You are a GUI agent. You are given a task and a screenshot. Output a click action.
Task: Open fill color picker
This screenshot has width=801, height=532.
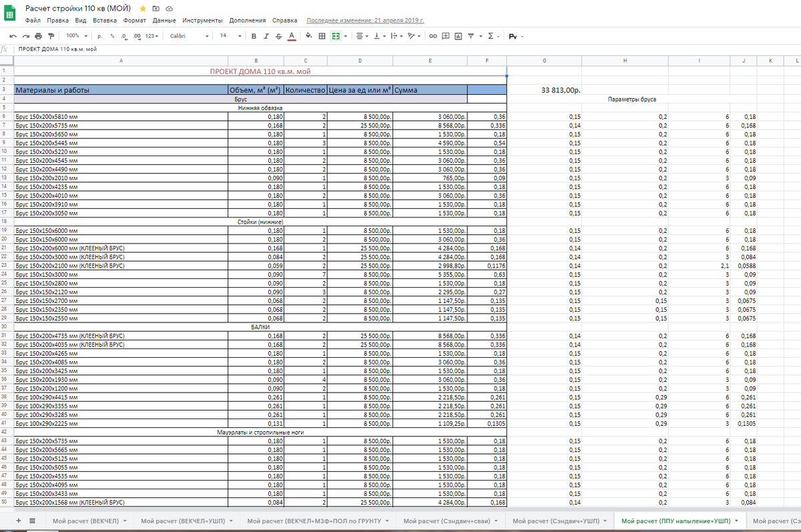[x=308, y=36]
